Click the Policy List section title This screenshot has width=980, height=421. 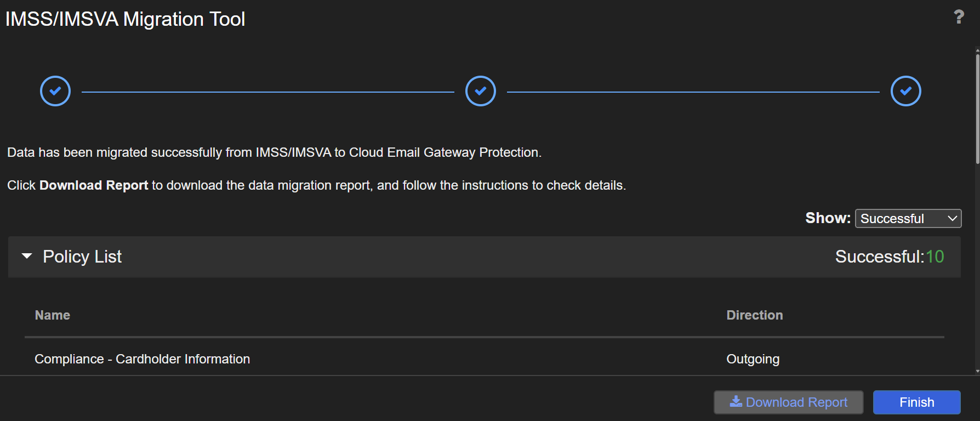click(x=82, y=257)
